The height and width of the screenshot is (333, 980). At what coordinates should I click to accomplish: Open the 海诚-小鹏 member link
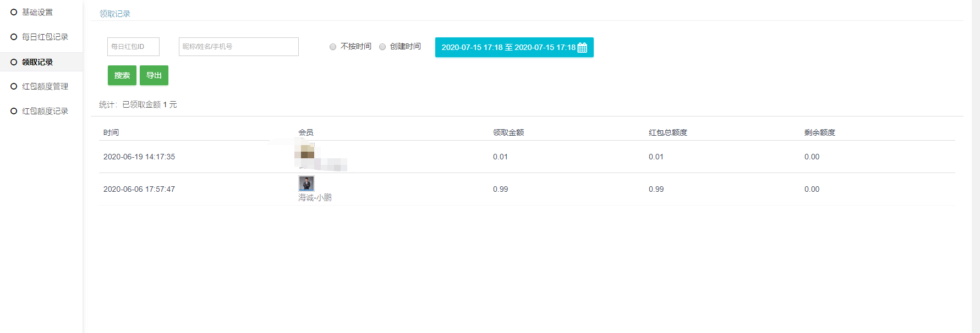315,198
